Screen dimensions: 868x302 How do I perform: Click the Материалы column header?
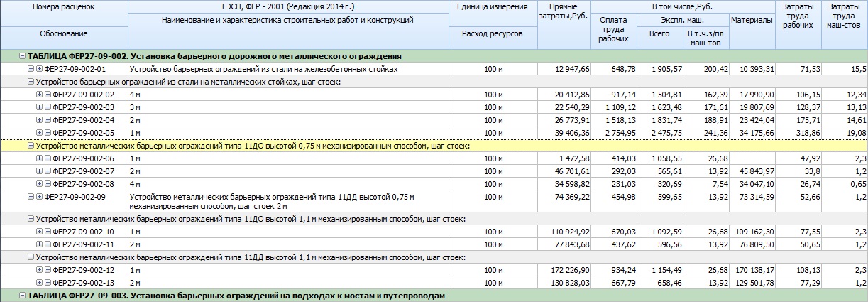tap(751, 21)
